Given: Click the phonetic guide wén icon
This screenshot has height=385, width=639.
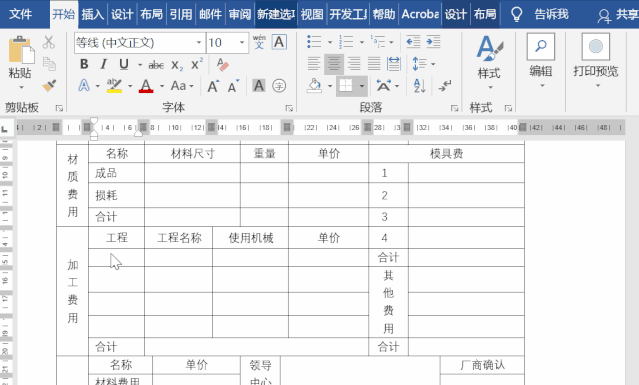Looking at the screenshot, I should coord(259,42).
